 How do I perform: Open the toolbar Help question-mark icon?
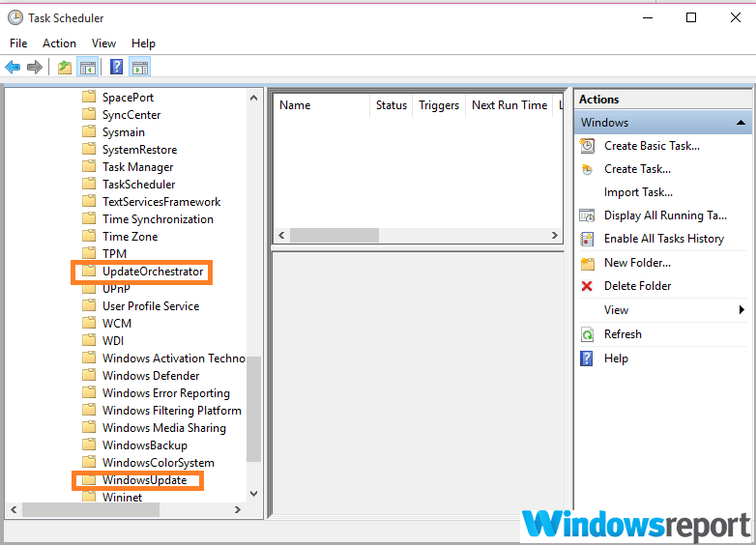pos(116,67)
